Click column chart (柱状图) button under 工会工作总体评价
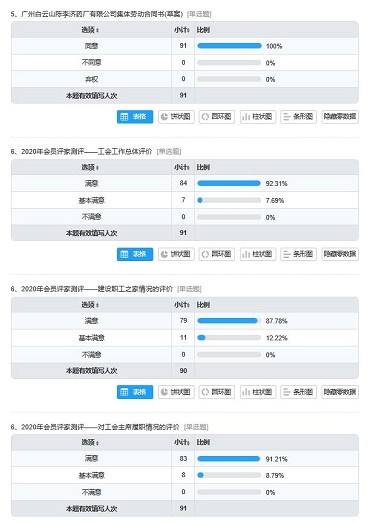 [x=258, y=254]
